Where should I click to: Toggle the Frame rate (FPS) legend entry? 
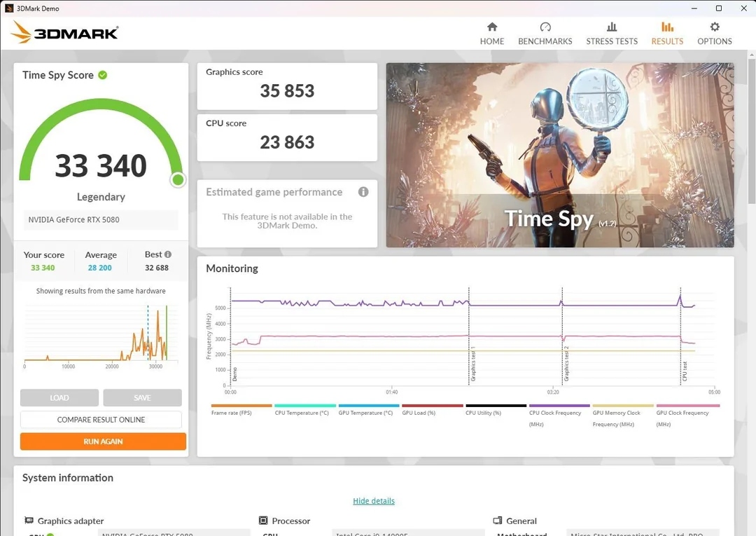[x=231, y=413]
